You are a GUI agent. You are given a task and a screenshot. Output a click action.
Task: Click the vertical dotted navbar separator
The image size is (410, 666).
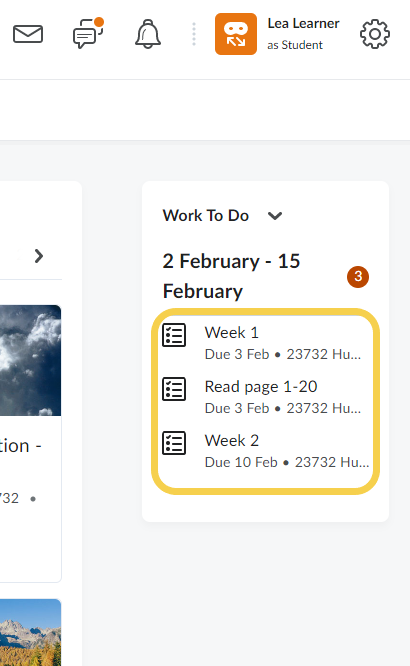pyautogui.click(x=194, y=34)
